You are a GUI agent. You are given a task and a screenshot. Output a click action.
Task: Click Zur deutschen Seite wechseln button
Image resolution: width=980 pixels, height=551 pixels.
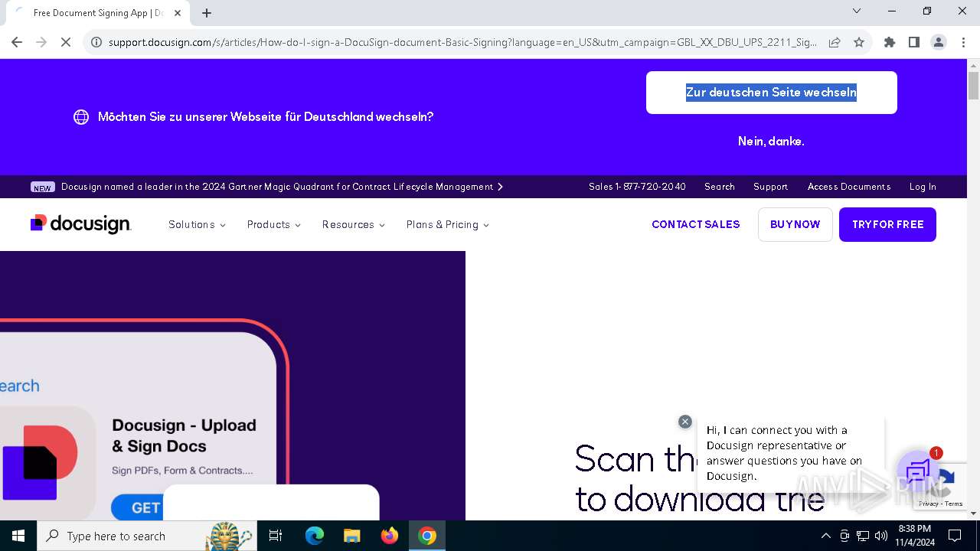click(771, 93)
